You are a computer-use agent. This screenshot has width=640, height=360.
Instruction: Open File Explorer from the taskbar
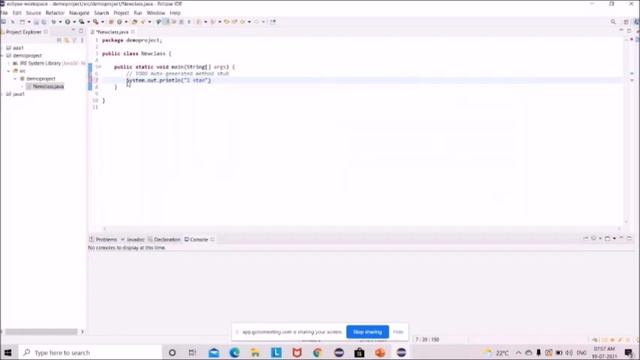(255, 353)
